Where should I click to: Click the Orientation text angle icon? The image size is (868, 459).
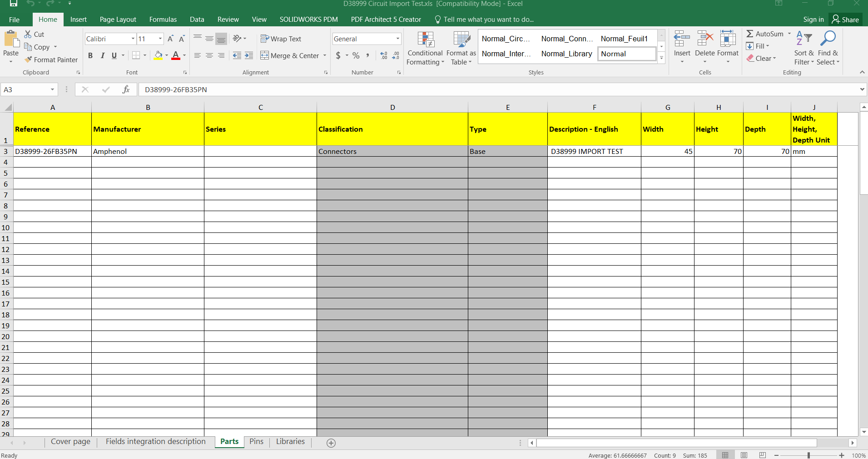(237, 39)
